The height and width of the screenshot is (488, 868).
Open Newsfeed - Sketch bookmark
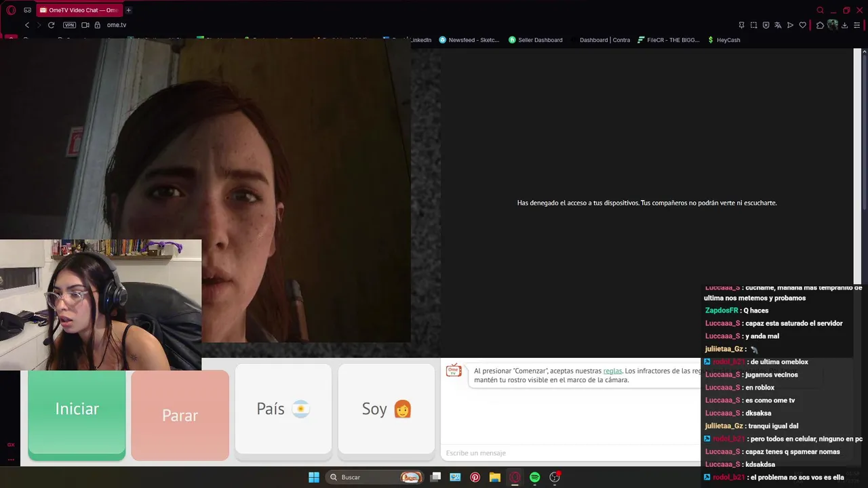tap(469, 40)
